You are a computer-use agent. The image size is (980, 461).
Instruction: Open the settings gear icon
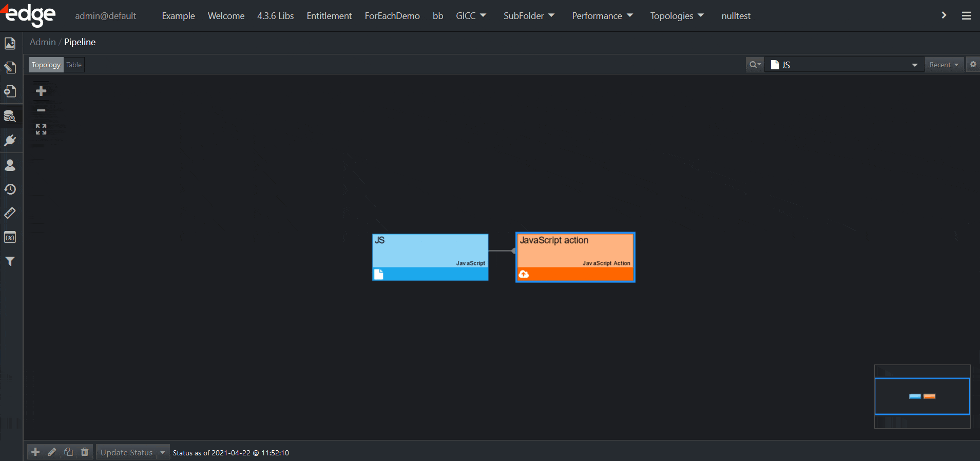pyautogui.click(x=973, y=65)
